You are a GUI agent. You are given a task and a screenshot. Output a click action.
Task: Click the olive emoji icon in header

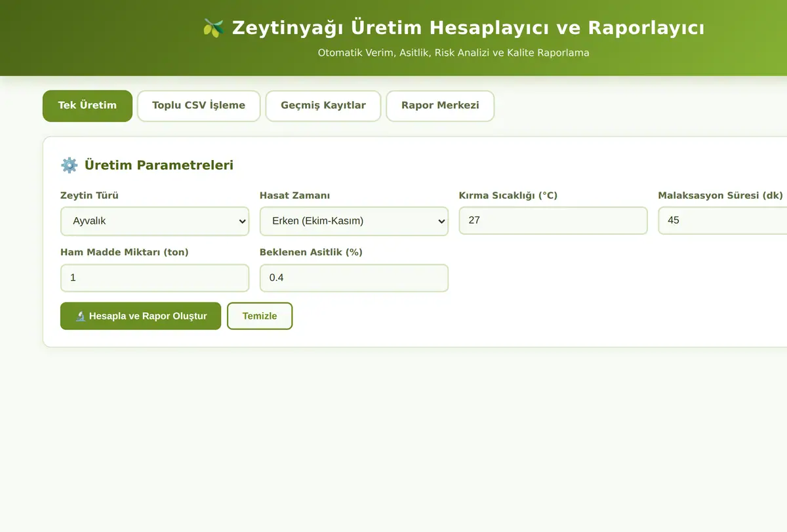click(213, 28)
